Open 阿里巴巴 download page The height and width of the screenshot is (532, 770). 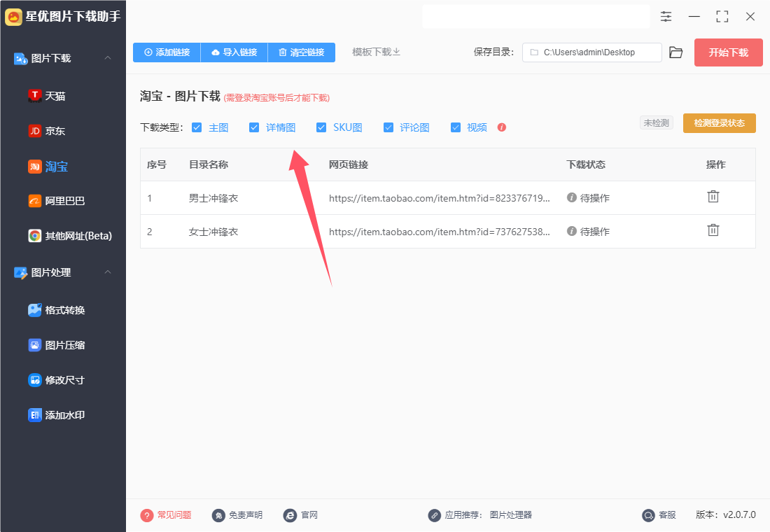pyautogui.click(x=65, y=201)
